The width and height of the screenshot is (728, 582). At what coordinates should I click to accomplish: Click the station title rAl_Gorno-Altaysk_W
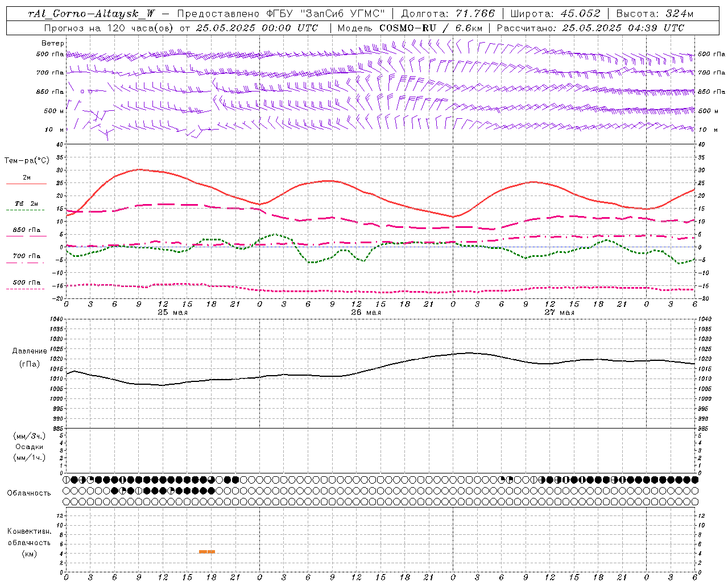pos(92,14)
